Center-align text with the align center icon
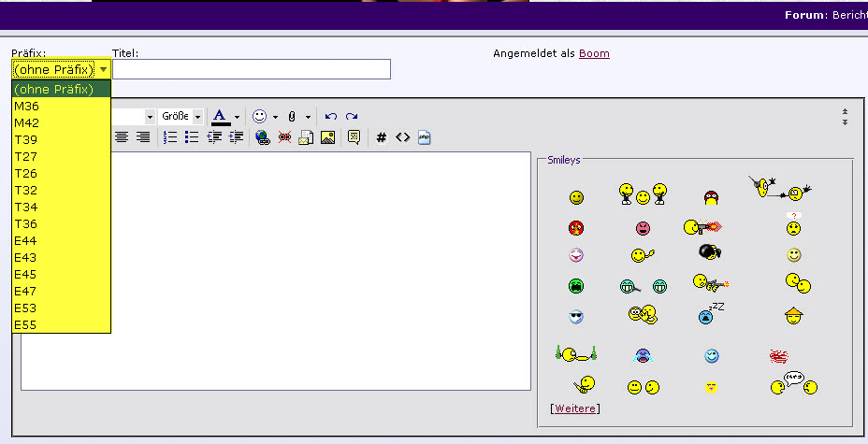Image resolution: width=868 pixels, height=444 pixels. [122, 137]
